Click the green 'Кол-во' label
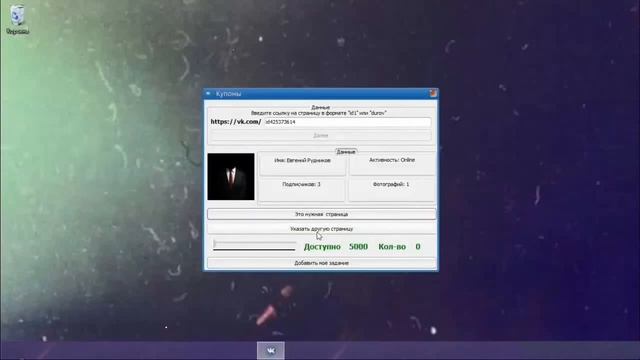The height and width of the screenshot is (360, 640). click(x=392, y=247)
